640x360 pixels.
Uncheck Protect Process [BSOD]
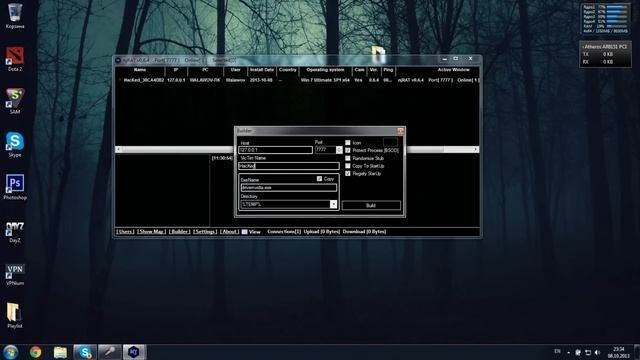pos(348,150)
